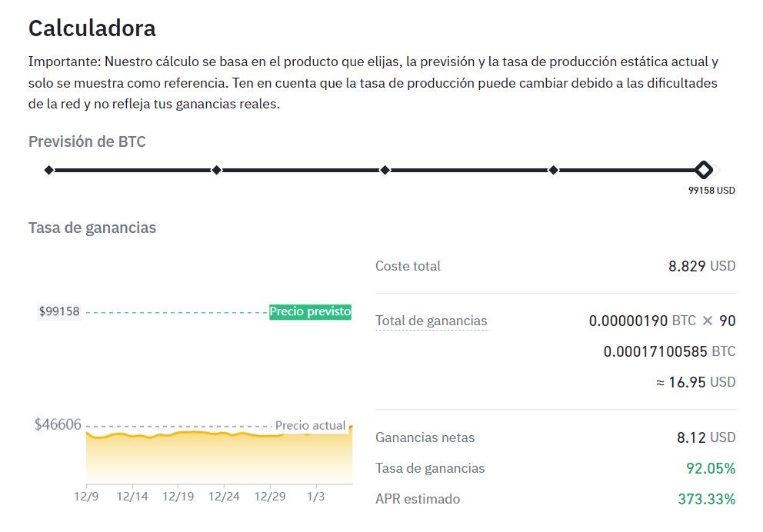Click the 92.05% Tasa de ganancias value
This screenshot has width=763, height=532.
[711, 468]
